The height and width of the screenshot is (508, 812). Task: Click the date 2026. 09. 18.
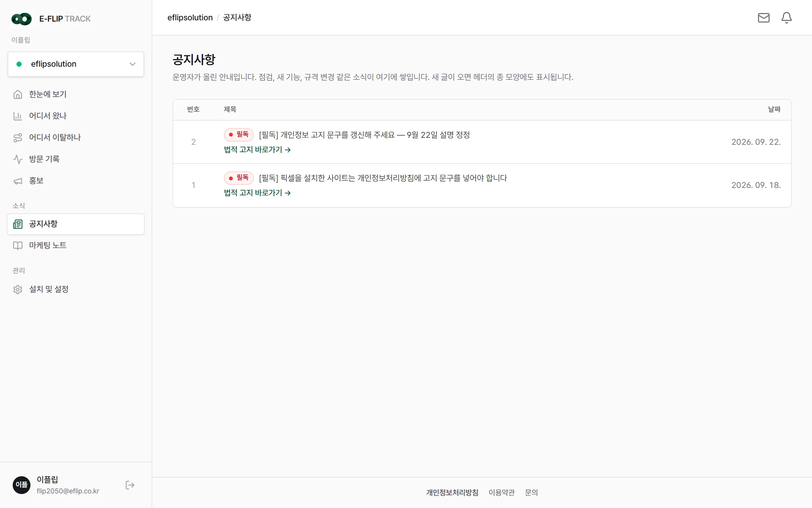[756, 185]
